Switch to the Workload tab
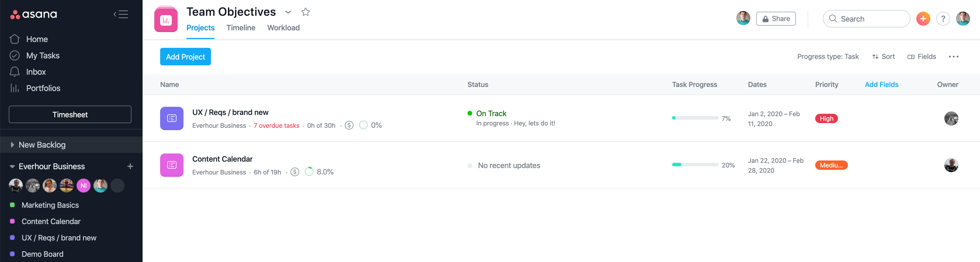The image size is (980, 262). [x=283, y=28]
